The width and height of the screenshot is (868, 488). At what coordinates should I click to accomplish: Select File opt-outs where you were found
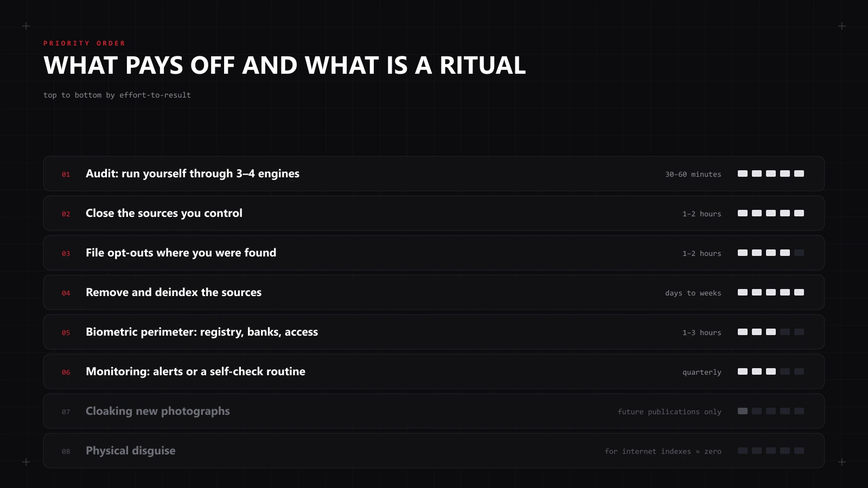(x=434, y=253)
